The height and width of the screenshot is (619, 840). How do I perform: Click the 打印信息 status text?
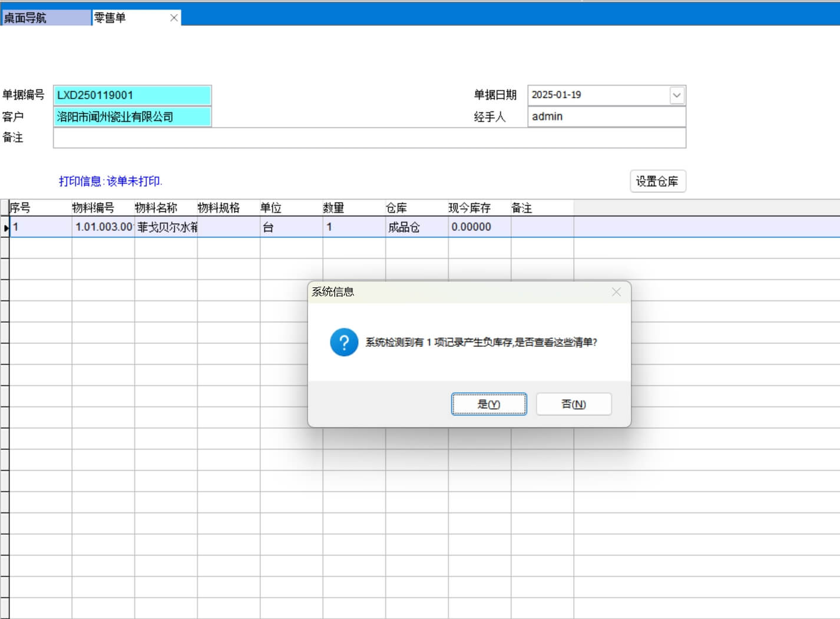point(110,181)
